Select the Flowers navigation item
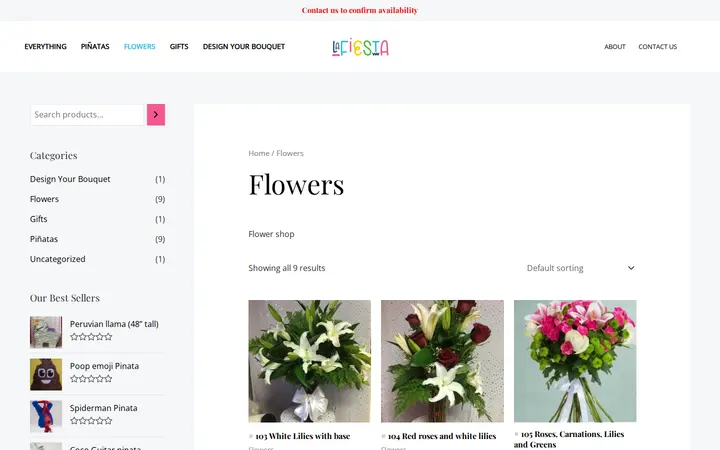This screenshot has height=450, width=720. click(140, 46)
